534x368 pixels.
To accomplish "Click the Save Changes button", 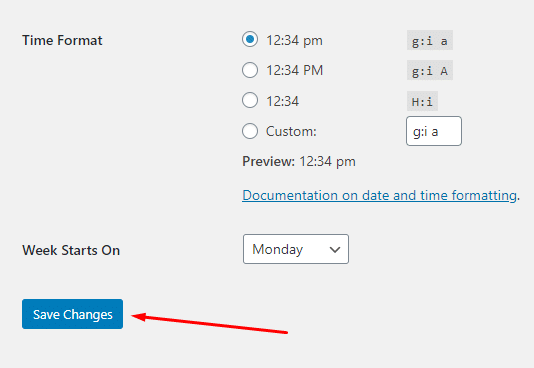I will (73, 314).
